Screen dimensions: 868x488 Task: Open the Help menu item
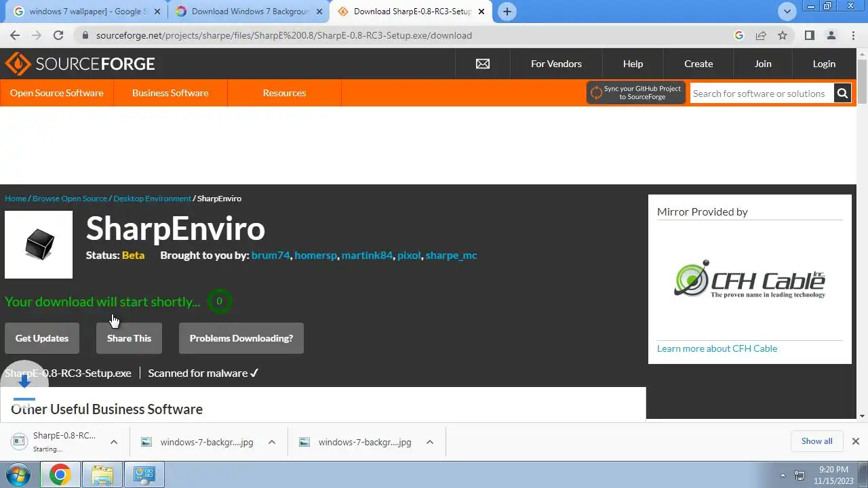pyautogui.click(x=633, y=64)
